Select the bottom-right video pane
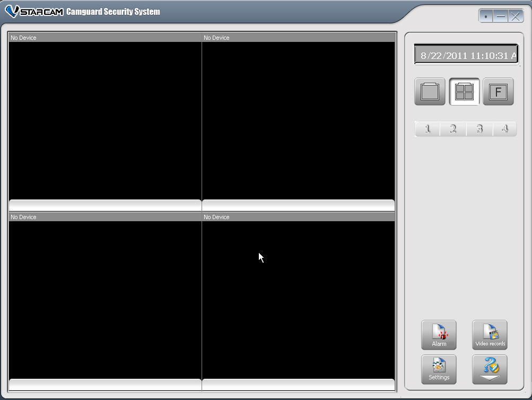 point(298,300)
